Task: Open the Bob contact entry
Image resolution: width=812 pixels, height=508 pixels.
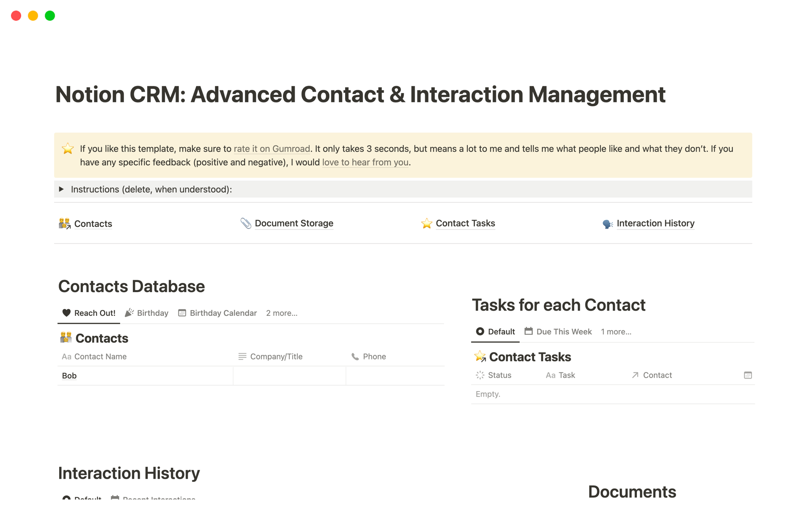Action: 69,375
